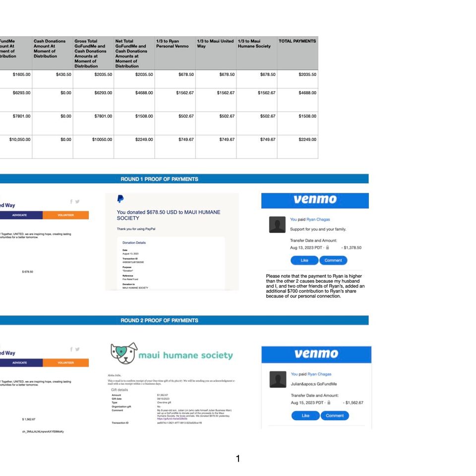Click the 'Aug 15, 2023 PDT' transfer date

[307, 403]
